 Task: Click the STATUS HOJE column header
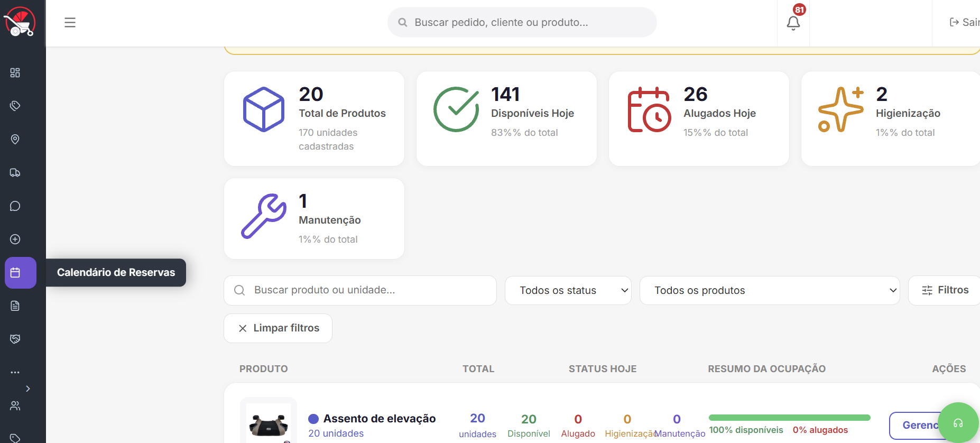click(603, 369)
